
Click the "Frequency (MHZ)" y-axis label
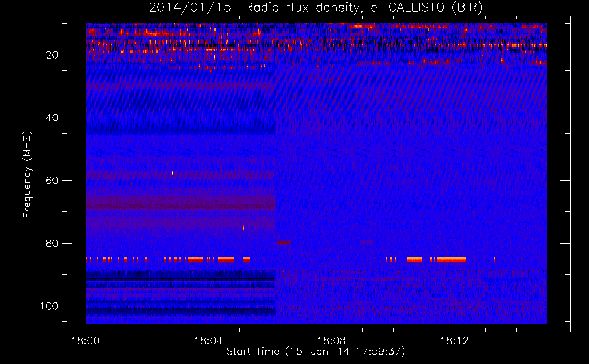(x=27, y=174)
